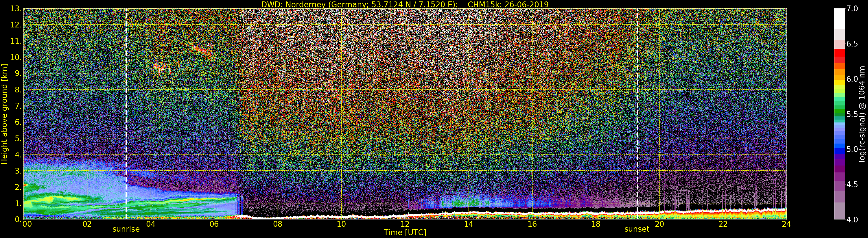Click the '04' time axis tick label
Viewport: 868px width, 238px height.
pos(151,224)
